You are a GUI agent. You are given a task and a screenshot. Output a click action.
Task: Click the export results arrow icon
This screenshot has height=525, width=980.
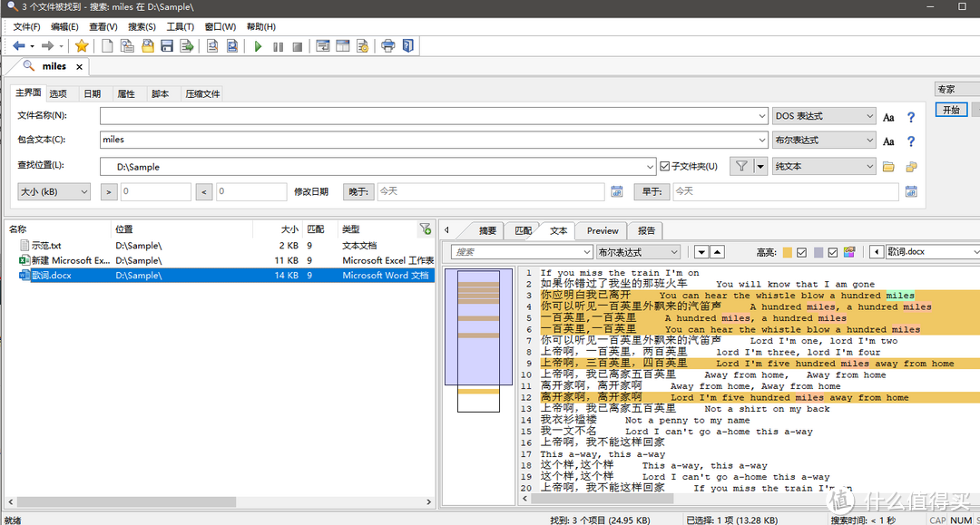click(x=186, y=45)
